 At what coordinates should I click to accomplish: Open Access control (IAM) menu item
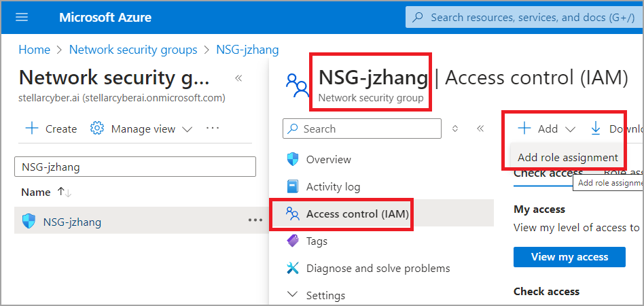point(357,214)
